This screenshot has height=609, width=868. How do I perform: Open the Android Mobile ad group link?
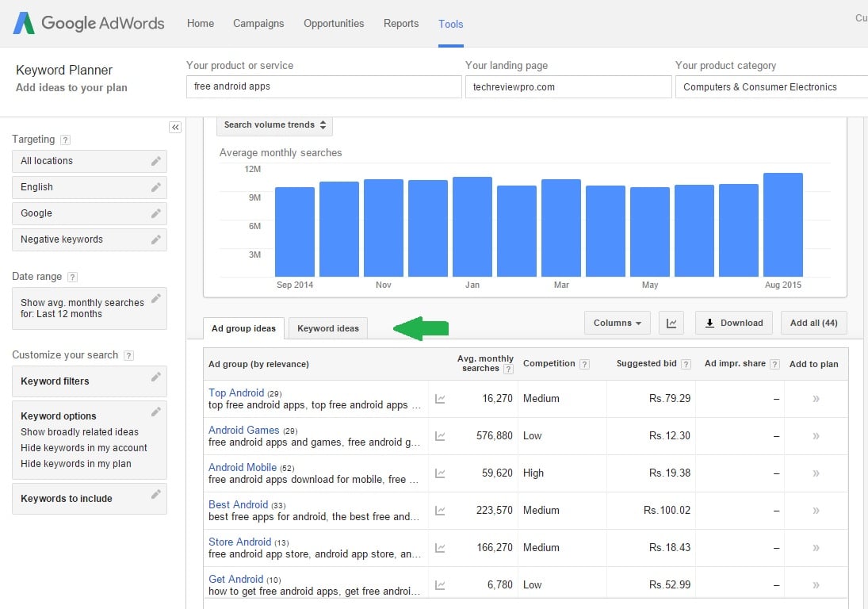click(242, 467)
